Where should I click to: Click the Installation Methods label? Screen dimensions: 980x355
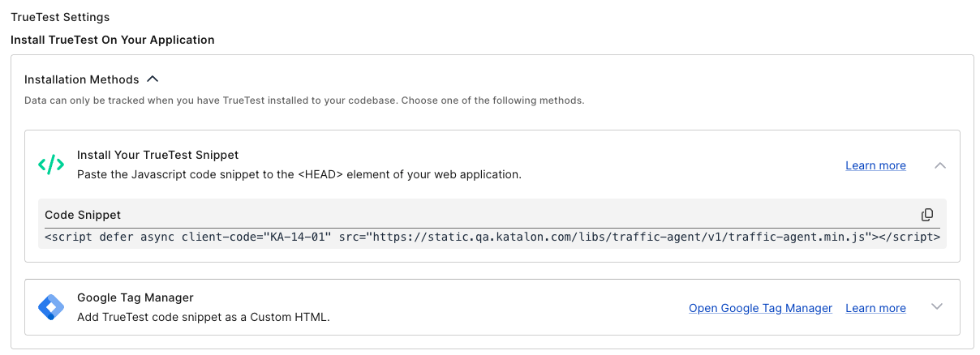81,79
